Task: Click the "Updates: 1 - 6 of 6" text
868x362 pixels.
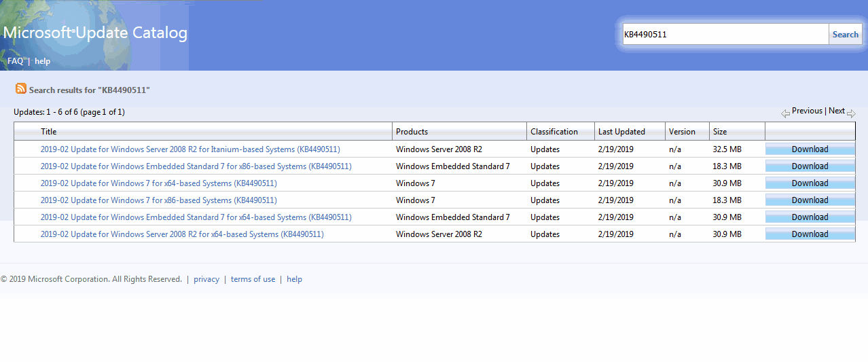Action: (69, 112)
